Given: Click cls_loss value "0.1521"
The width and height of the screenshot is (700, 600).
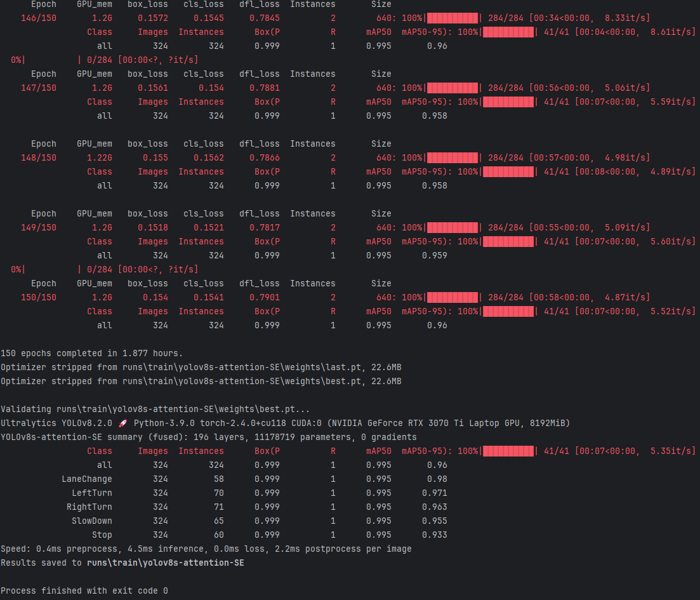Looking at the screenshot, I should point(209,227).
